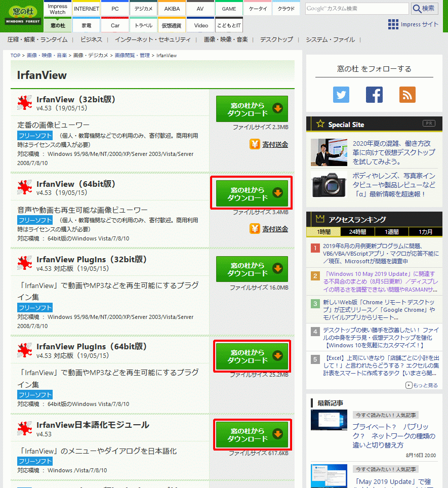Open the こどもとIT tab
The height and width of the screenshot is (488, 448).
pos(229,25)
